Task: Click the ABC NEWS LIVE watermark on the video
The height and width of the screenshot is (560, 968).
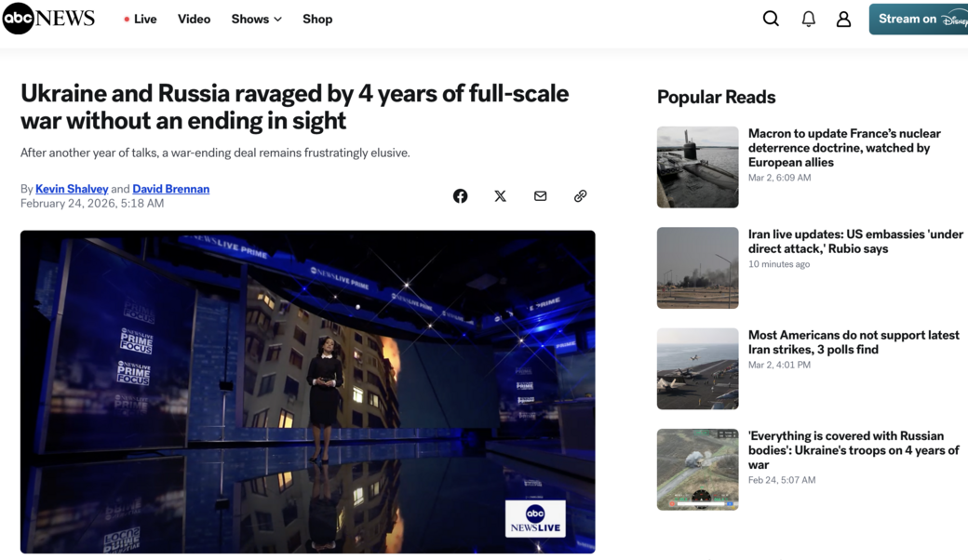Action: point(535,518)
